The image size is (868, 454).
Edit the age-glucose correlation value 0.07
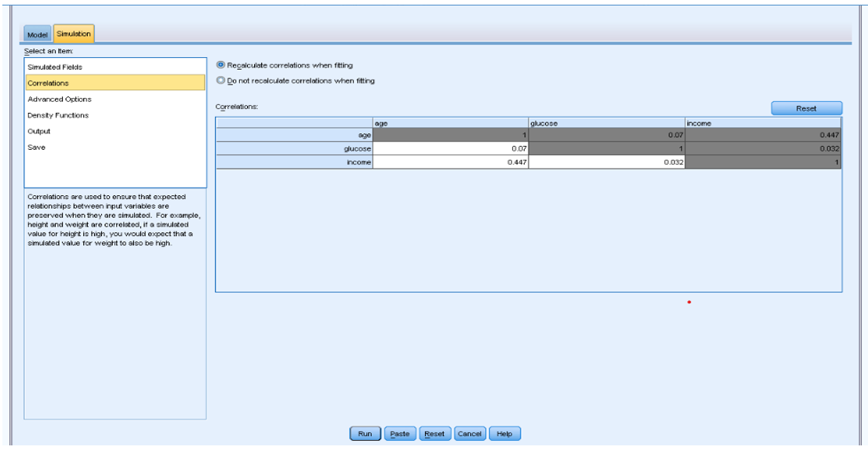pyautogui.click(x=451, y=147)
